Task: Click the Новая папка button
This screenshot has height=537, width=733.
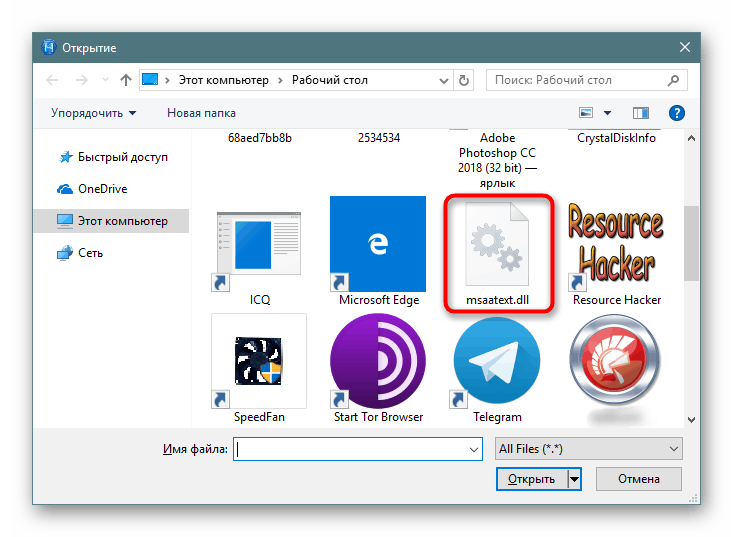Action: [x=201, y=113]
